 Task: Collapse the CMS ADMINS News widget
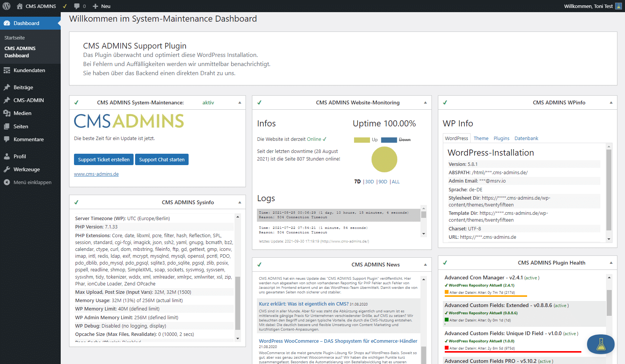click(425, 265)
